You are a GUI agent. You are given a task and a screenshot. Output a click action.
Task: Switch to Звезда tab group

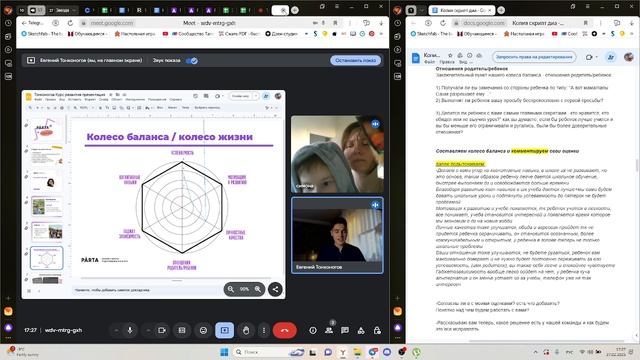tap(62, 10)
